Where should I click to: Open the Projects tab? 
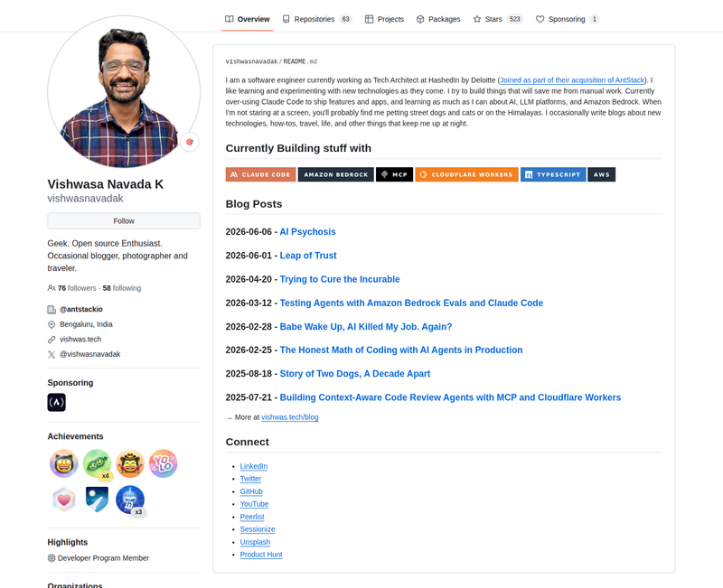pyautogui.click(x=384, y=19)
